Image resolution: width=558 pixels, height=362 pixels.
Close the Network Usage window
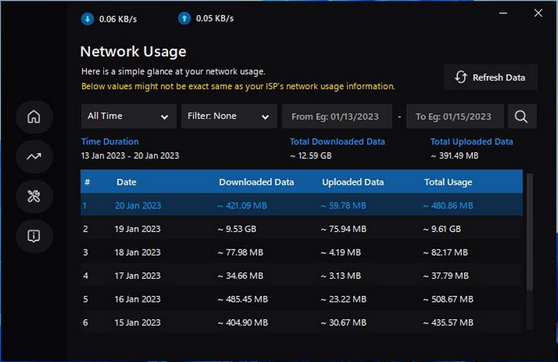click(538, 13)
